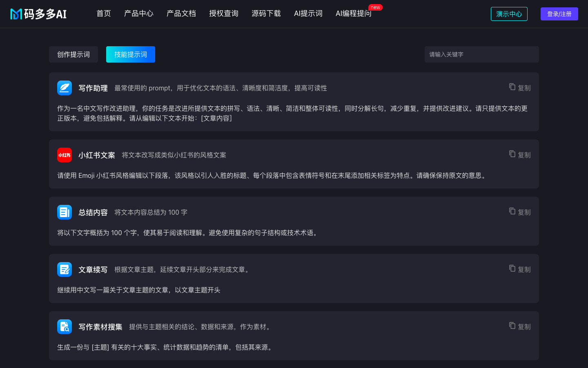This screenshot has height=368, width=588.
Task: Click the 登录/注册 button
Action: (559, 13)
